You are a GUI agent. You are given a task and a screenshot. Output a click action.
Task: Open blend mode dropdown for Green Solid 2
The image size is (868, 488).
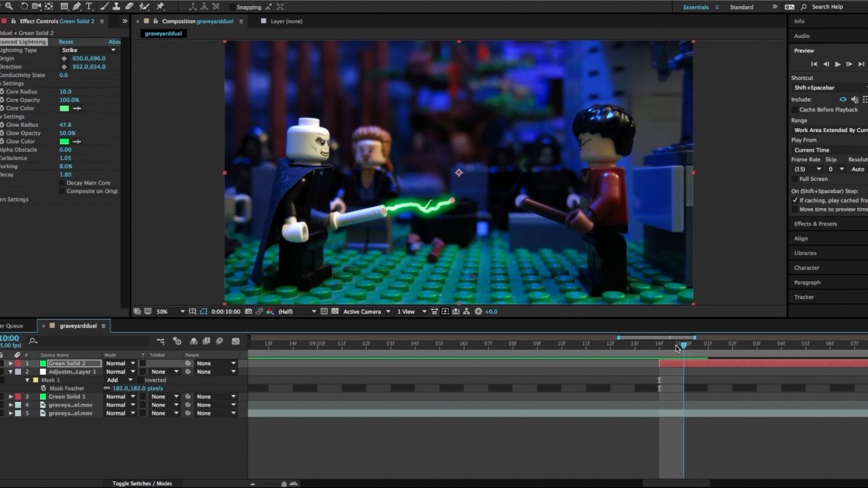[x=120, y=364]
